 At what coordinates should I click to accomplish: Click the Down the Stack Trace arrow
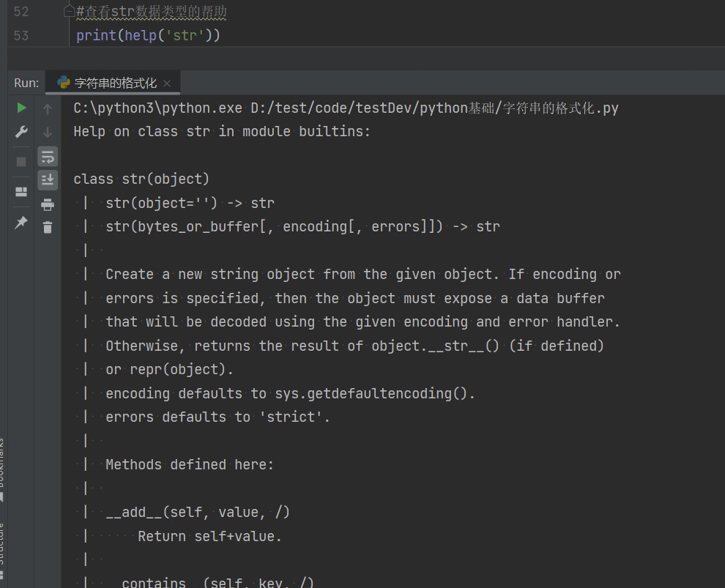tap(48, 133)
